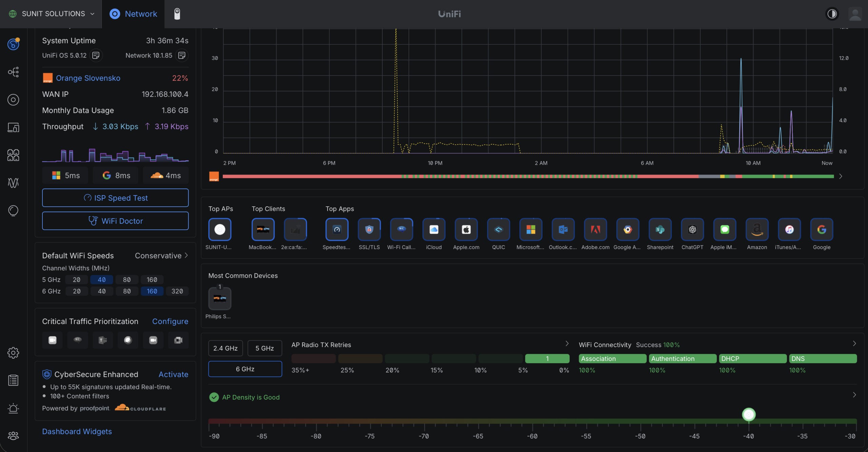Click the AP density signal slider handle
Viewport: 868px width, 452px height.
point(749,414)
